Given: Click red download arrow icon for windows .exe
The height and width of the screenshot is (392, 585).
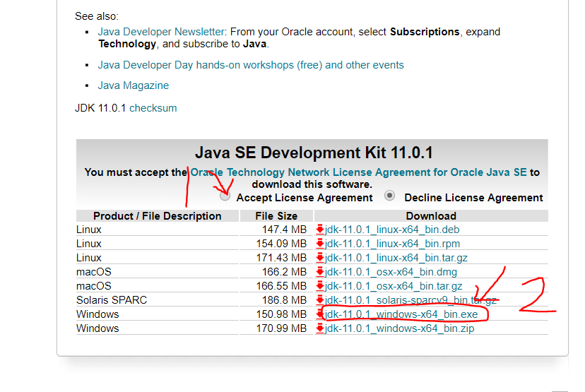Looking at the screenshot, I should point(320,314).
